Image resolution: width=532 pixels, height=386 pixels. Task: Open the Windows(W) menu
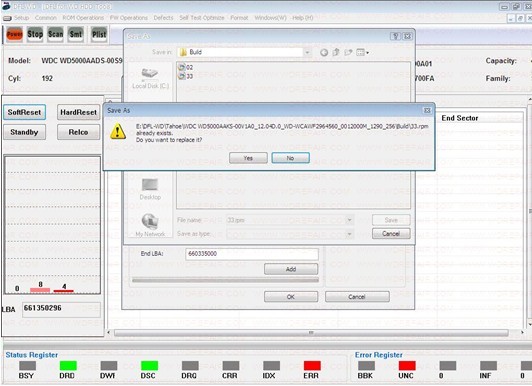(270, 18)
